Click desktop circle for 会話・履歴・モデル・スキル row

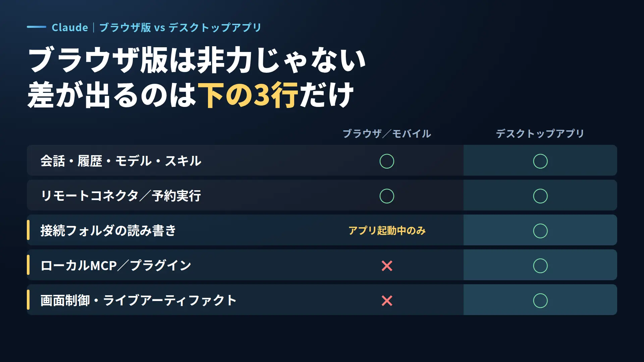540,161
